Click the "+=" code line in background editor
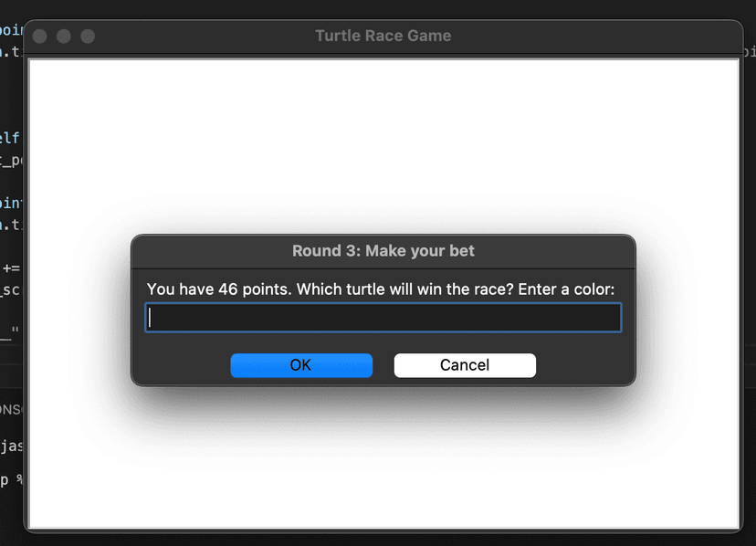This screenshot has height=546, width=756. pyautogui.click(x=11, y=268)
